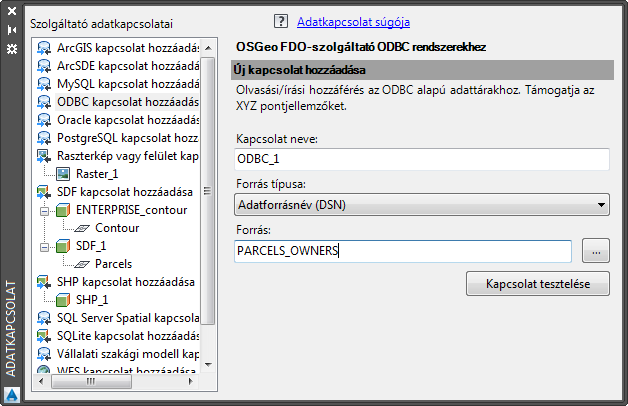Click the Autodesk logo on palette bar
The height and width of the screenshot is (406, 628).
[x=12, y=395]
